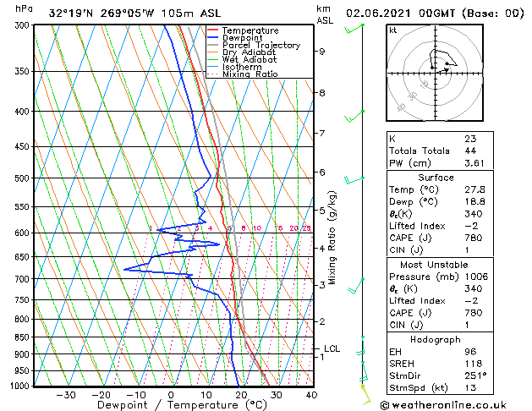Screen dimensions: 532x411
Task: Click the Wet Adiabat legend label
Action: click(250, 60)
